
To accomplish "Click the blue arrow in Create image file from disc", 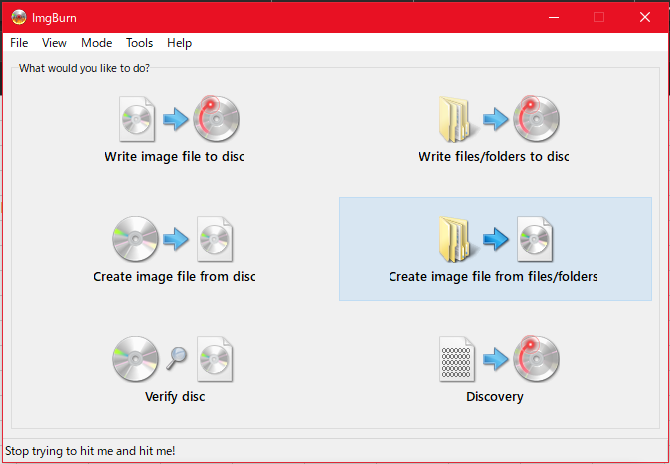I will click(x=176, y=239).
